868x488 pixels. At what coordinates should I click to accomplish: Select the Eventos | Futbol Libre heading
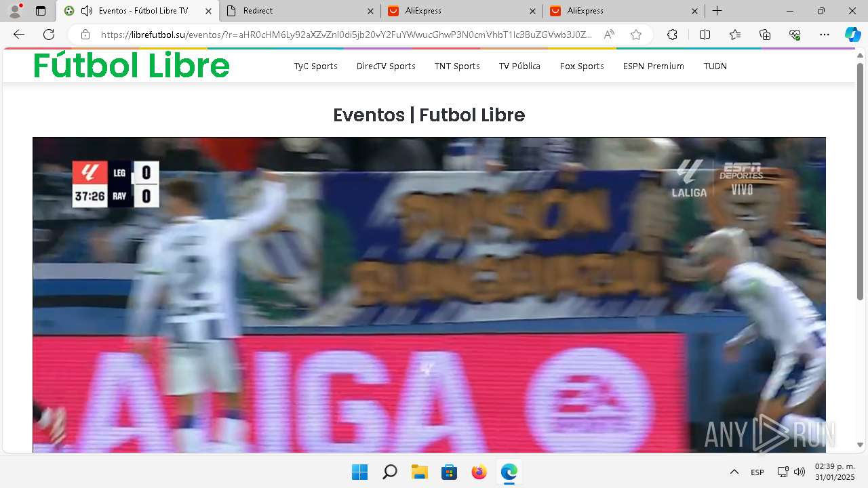tap(429, 115)
